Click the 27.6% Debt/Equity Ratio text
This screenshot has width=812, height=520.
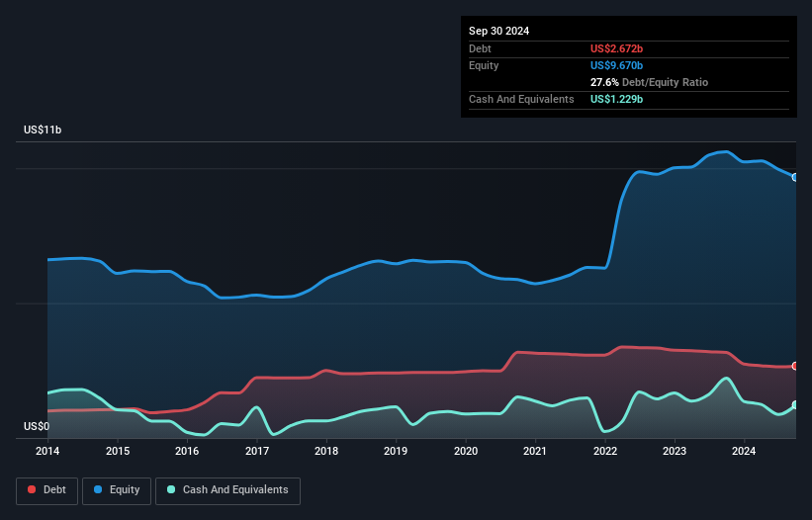click(649, 82)
